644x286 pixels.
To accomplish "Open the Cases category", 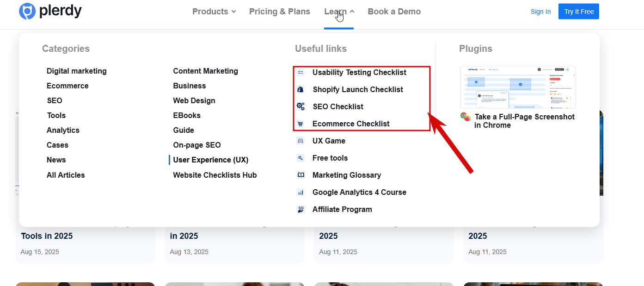I will pyautogui.click(x=57, y=145).
